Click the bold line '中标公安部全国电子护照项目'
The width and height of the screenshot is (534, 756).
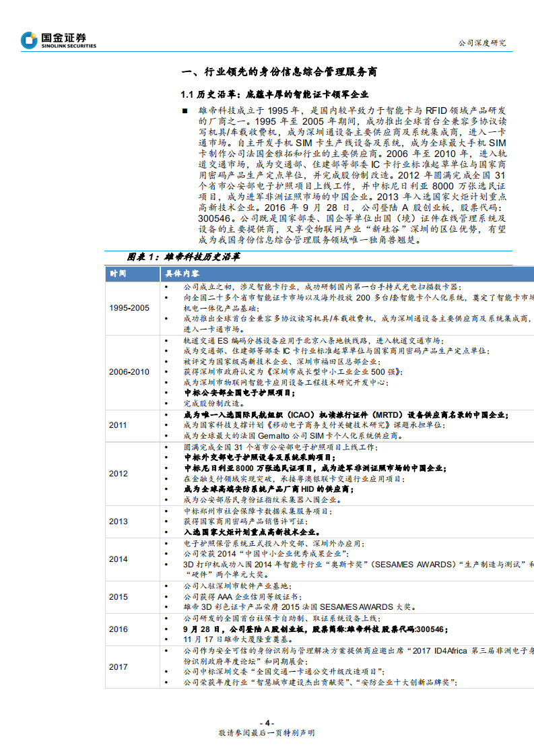pos(240,393)
